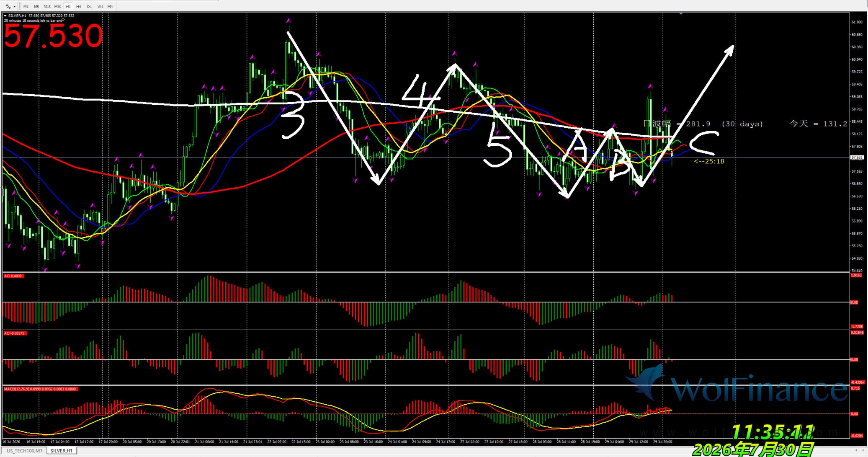Click the MACD scale value 0.715

855,388
